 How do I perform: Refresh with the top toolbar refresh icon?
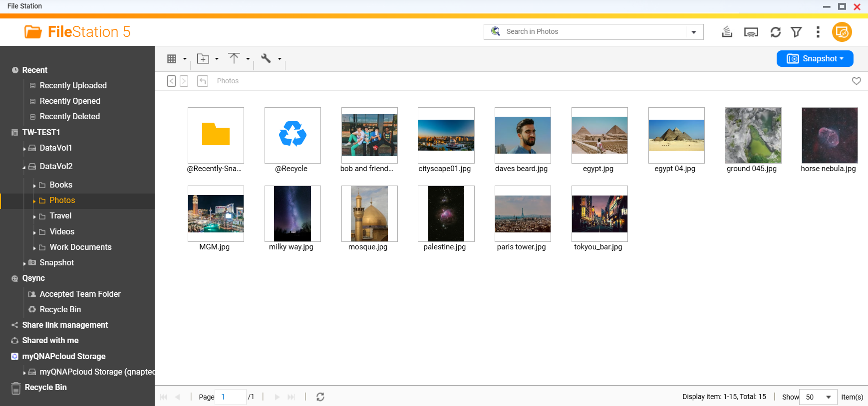(x=775, y=32)
